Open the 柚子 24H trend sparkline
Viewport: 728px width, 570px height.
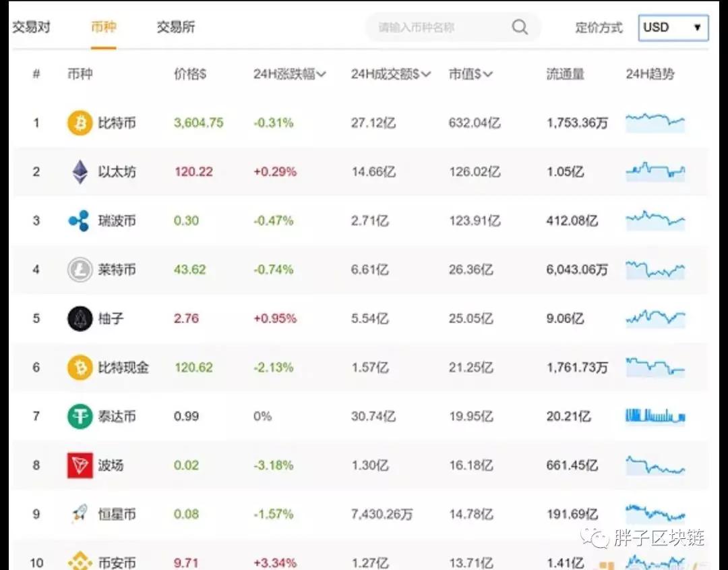tap(655, 318)
